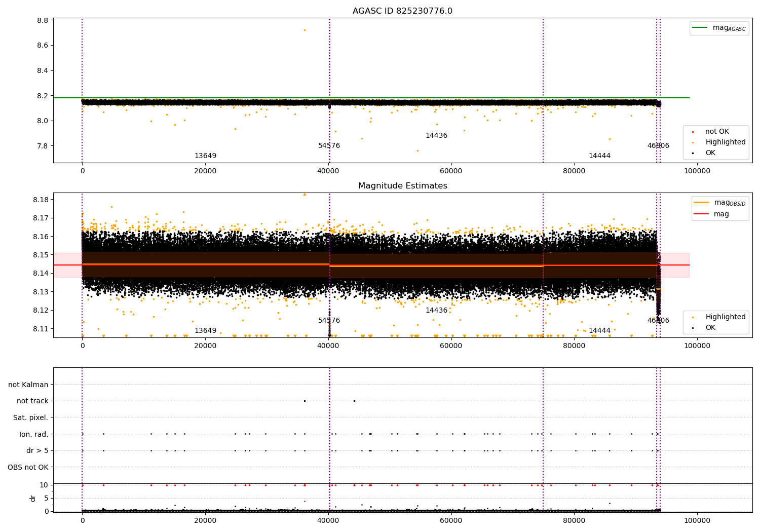760x532 pixels.
Task: Click the "dr" axis label of bottom subplot
Action: [33, 498]
